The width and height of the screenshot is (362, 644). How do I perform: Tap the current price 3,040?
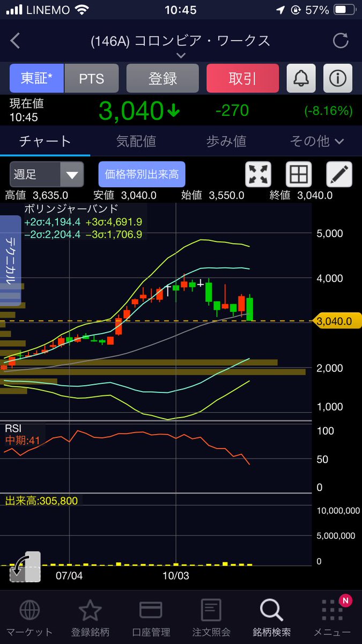131,111
